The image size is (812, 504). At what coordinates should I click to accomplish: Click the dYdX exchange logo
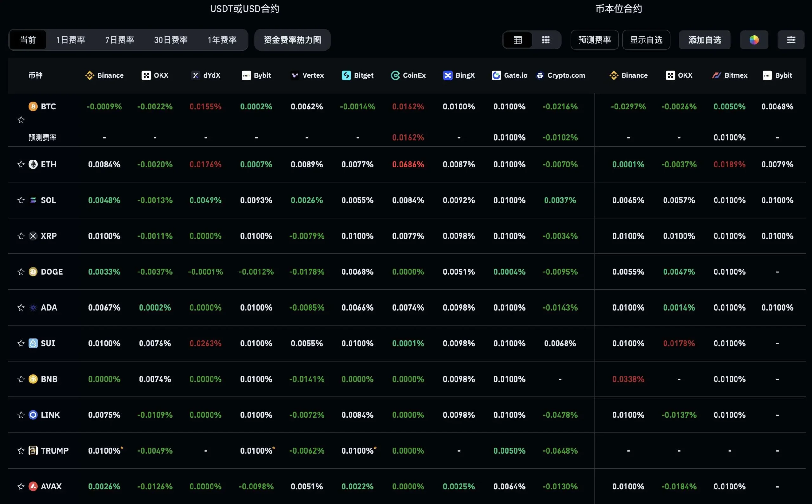(196, 75)
